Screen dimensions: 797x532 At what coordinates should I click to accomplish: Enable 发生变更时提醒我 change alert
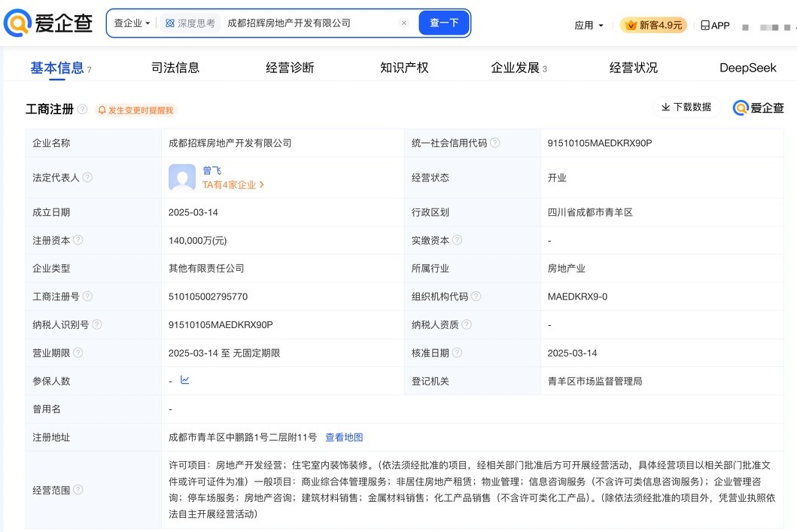point(135,111)
